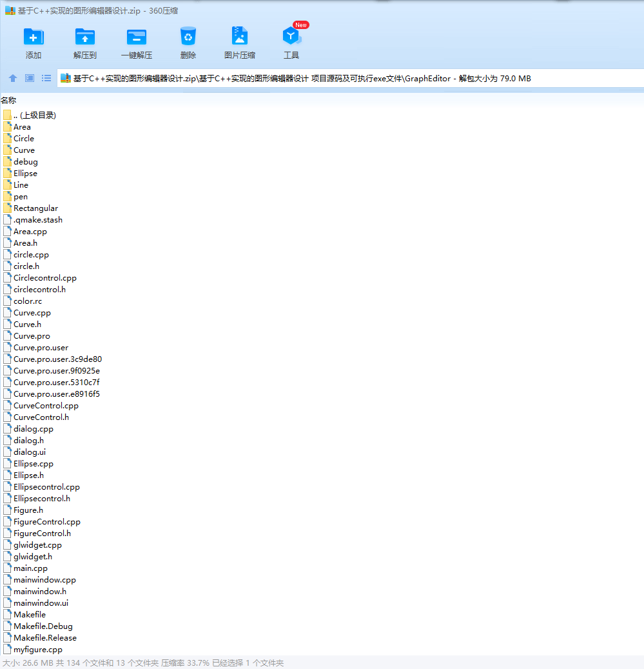Select the glwidget.cpp file

[32, 545]
